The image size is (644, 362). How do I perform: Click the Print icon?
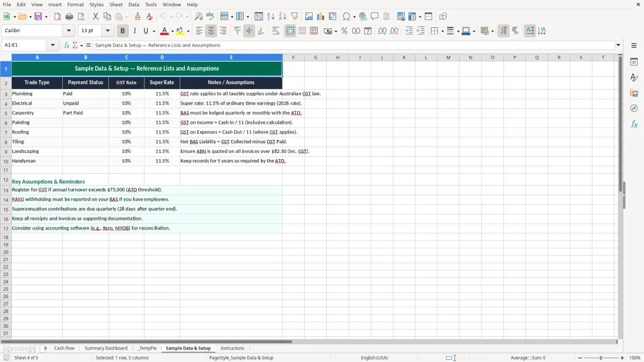(69, 17)
